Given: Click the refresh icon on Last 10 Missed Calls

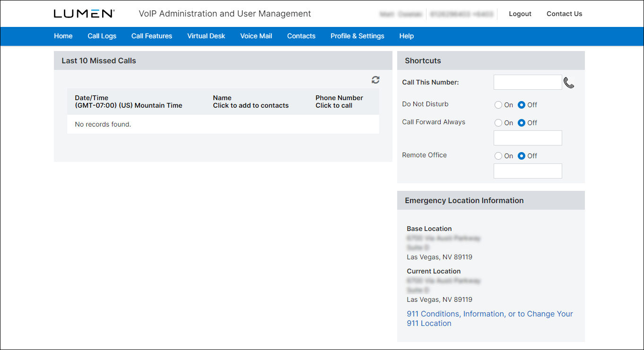Looking at the screenshot, I should click(x=375, y=80).
